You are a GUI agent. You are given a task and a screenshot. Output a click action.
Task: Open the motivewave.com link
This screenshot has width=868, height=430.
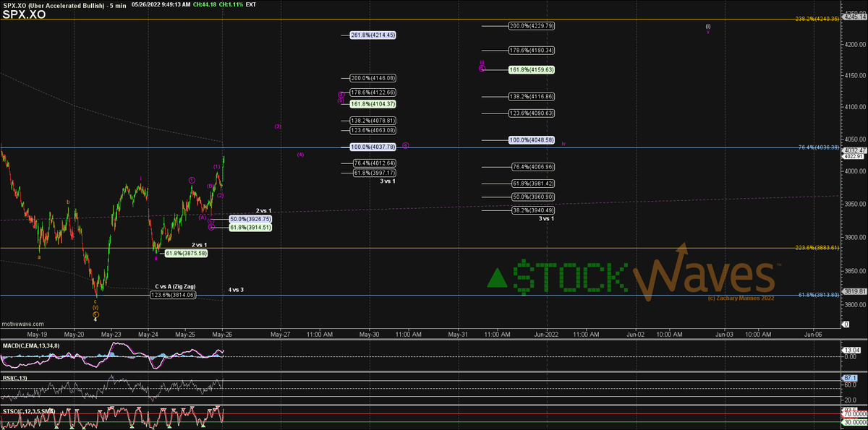tap(23, 324)
